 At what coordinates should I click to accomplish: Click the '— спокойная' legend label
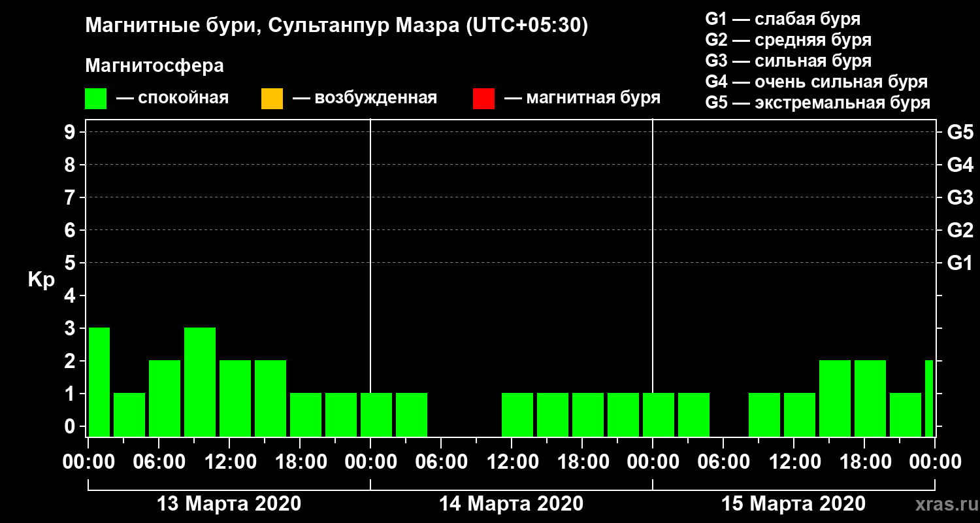point(172,99)
